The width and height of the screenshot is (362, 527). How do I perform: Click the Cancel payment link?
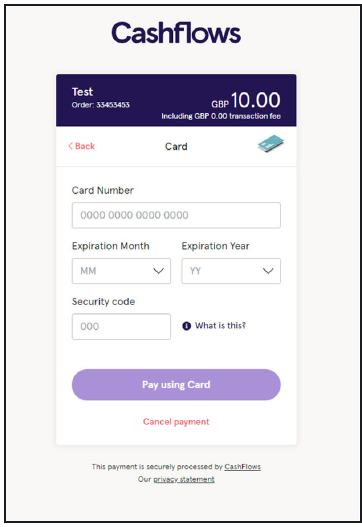176,421
